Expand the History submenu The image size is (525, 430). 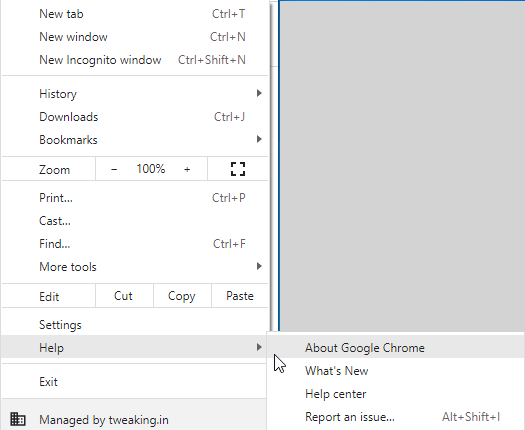(135, 94)
